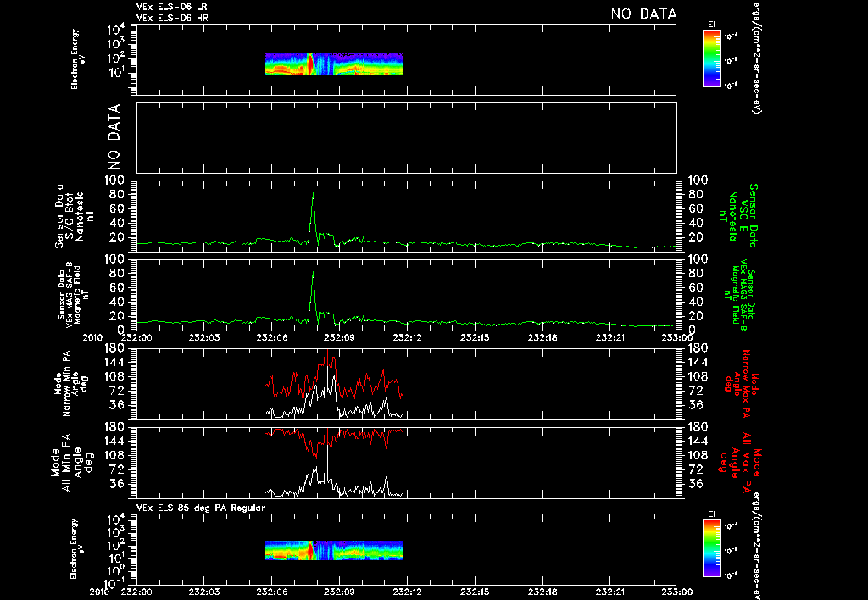Click the magnetic field peak in the S/C Btot panel

tap(314, 195)
